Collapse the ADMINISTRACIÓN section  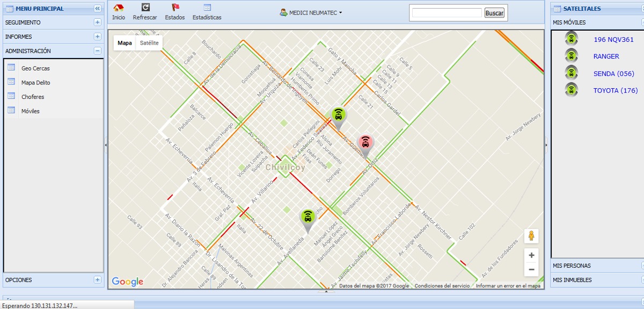coord(97,51)
